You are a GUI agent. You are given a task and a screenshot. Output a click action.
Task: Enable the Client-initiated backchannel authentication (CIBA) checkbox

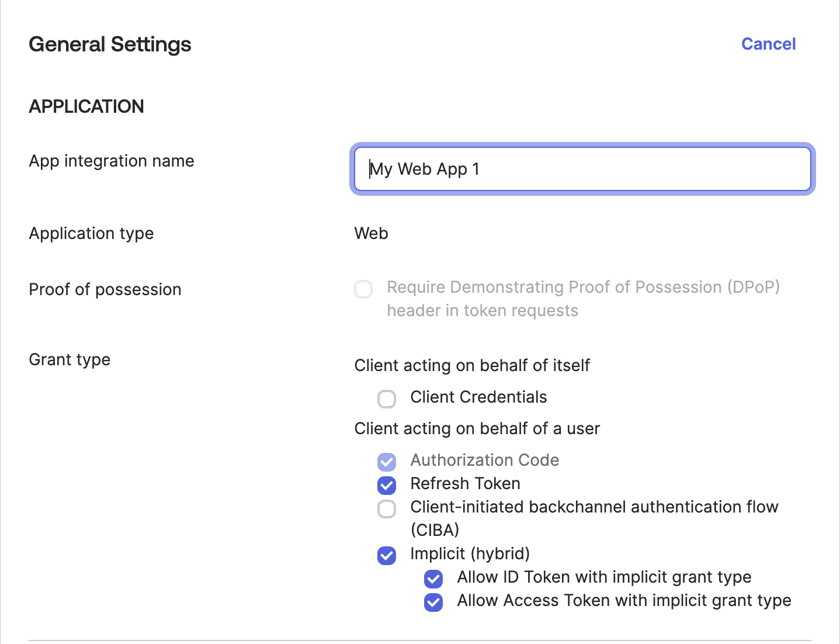click(387, 508)
